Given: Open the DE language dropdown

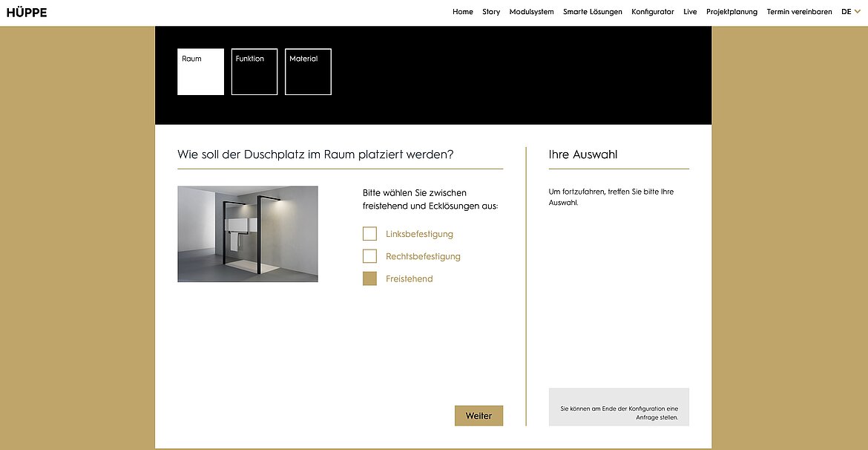Looking at the screenshot, I should coord(850,12).
